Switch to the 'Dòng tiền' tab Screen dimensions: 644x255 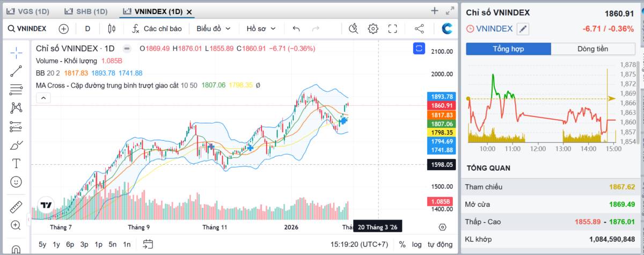point(593,49)
